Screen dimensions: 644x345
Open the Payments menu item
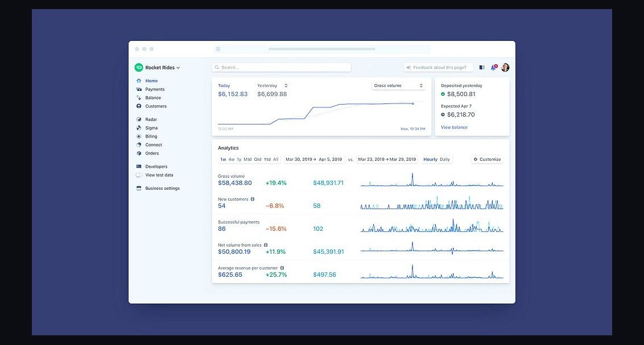pos(155,89)
